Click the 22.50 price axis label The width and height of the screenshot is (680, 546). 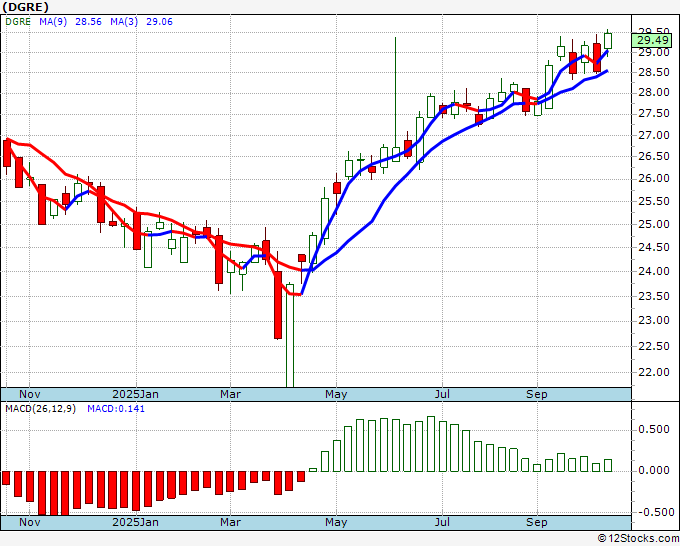coord(654,347)
